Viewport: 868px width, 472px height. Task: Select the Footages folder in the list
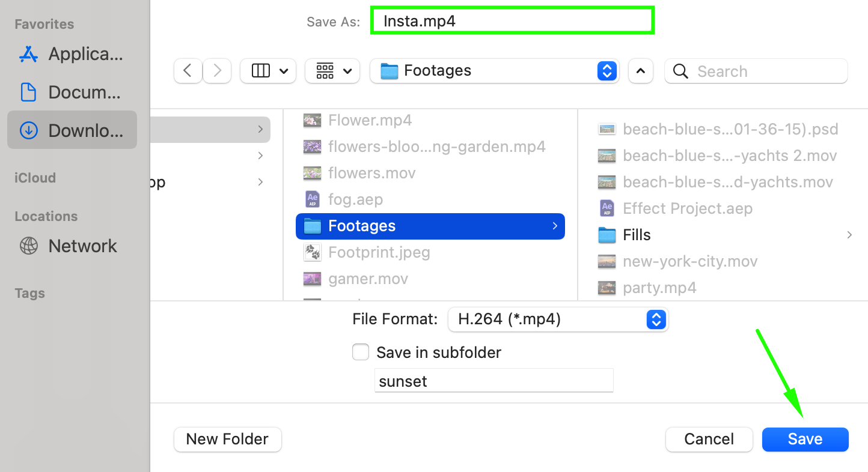point(430,226)
